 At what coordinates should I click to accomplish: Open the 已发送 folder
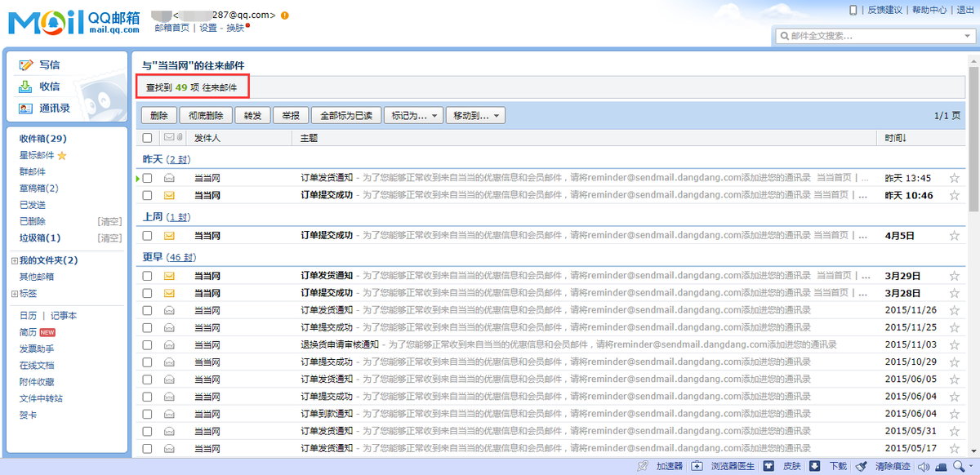33,205
